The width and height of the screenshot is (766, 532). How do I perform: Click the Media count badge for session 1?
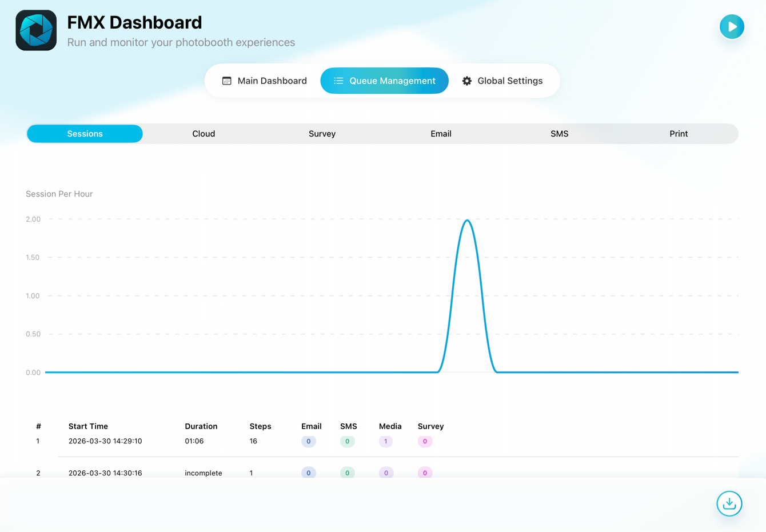pyautogui.click(x=386, y=441)
